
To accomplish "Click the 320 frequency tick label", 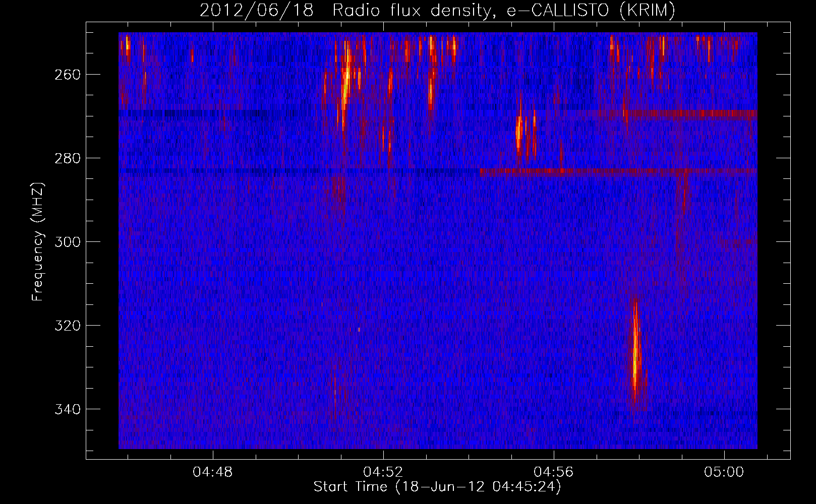I will (67, 326).
